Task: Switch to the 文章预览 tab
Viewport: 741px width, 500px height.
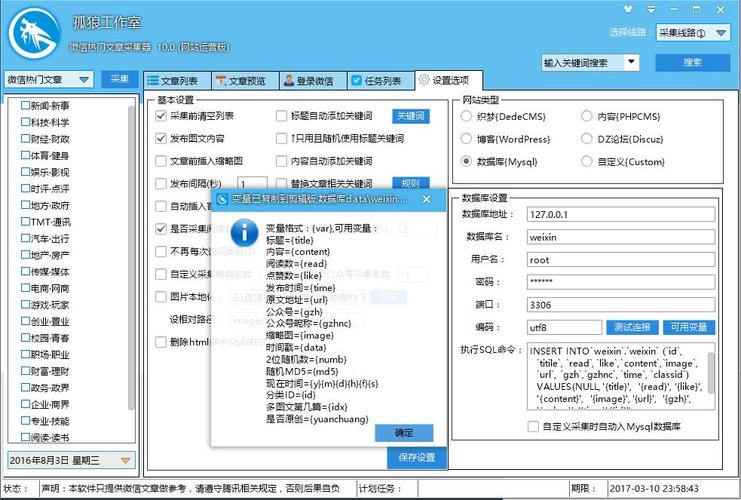Action: [x=245, y=81]
